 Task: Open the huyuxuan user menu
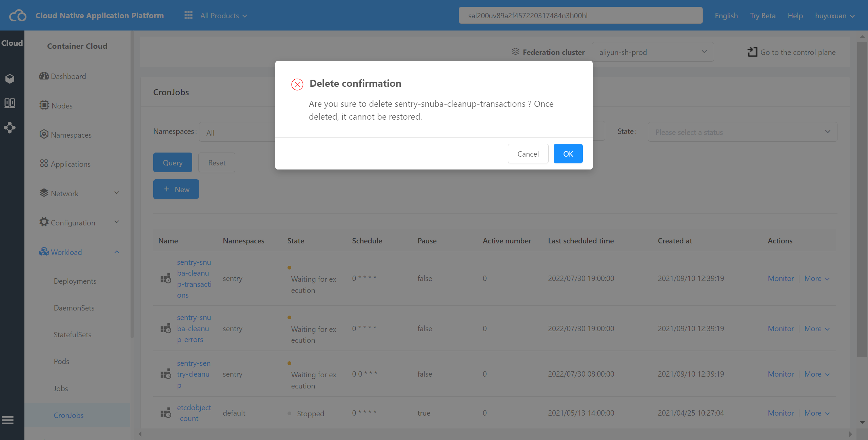tap(834, 16)
